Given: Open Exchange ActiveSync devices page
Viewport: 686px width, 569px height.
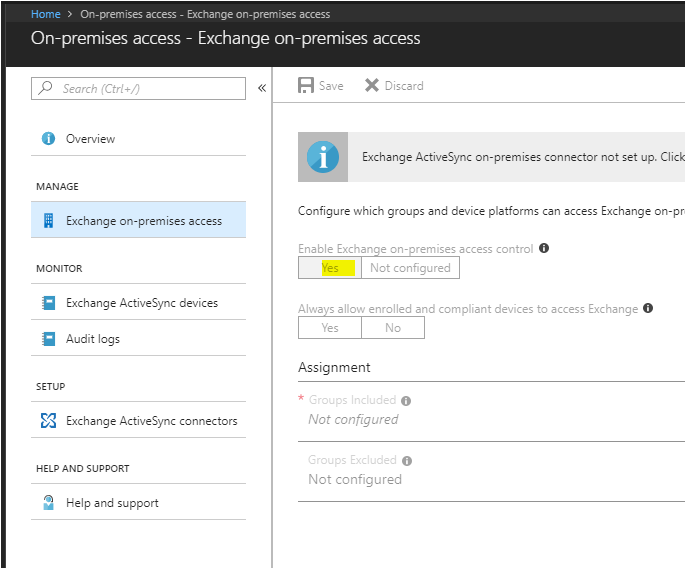Looking at the screenshot, I should 138,303.
